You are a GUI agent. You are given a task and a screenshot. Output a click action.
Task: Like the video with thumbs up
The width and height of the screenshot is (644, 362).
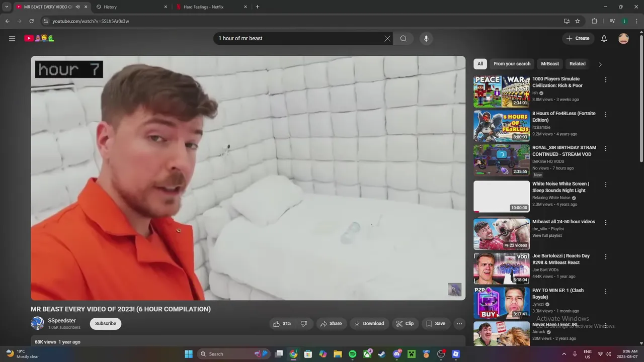pos(282,324)
